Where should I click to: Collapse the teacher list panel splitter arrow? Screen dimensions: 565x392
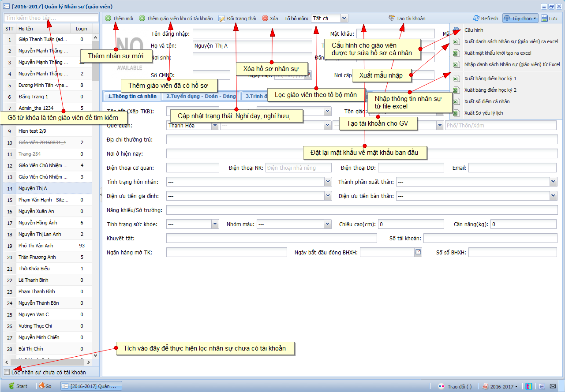point(101,194)
